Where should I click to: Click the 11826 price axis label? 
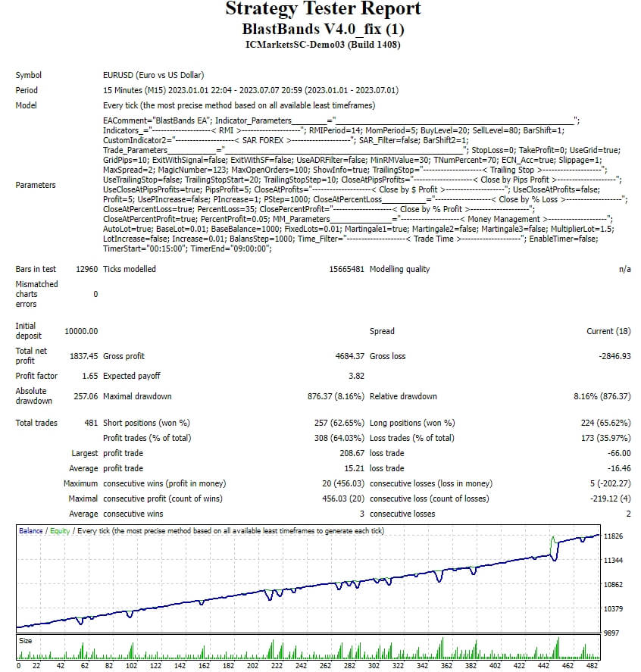tap(613, 536)
